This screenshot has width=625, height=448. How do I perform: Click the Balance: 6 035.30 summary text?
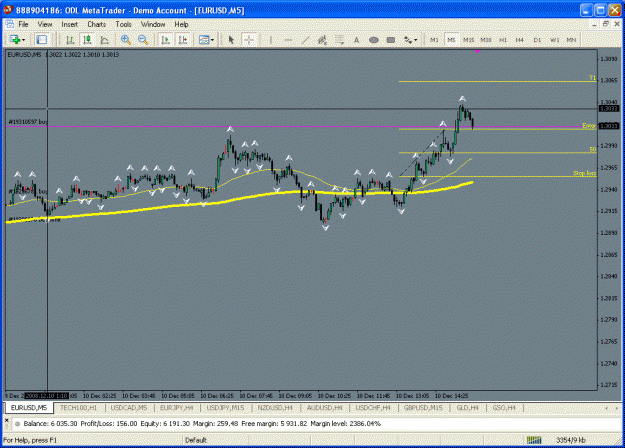pyautogui.click(x=50, y=424)
